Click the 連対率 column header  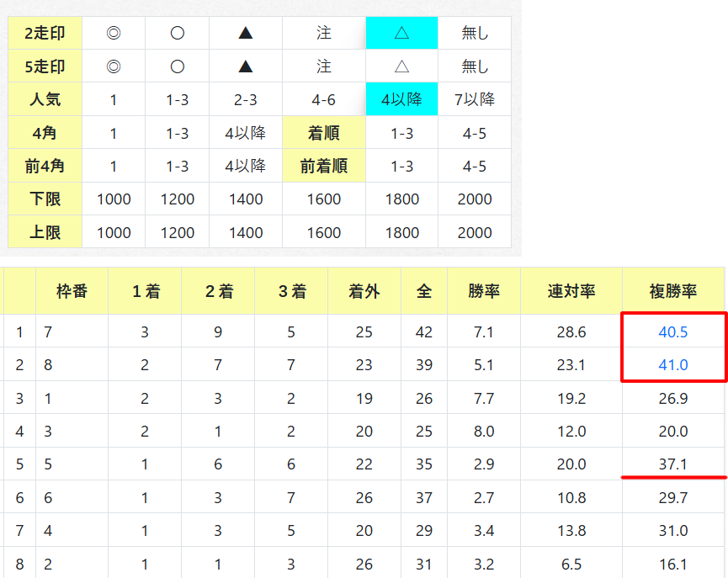coord(571,291)
